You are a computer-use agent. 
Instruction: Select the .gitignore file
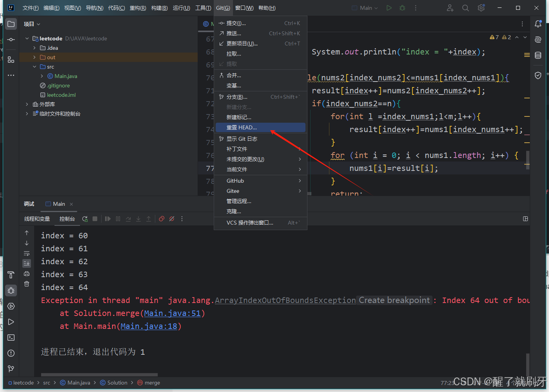[x=58, y=85]
